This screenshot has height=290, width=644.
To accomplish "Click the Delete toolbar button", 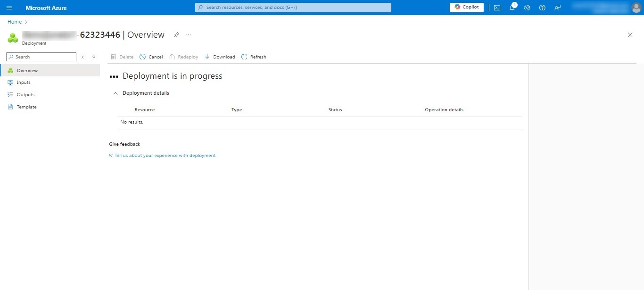I will pos(122,57).
